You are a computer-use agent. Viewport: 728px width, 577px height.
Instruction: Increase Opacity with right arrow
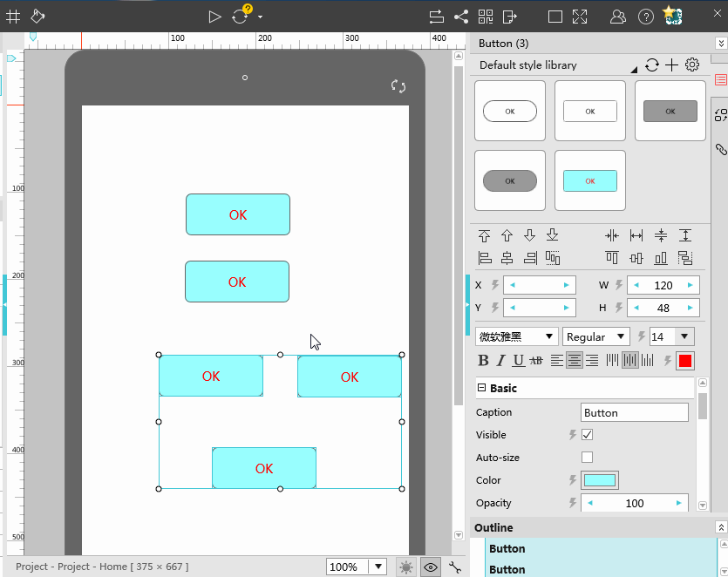679,503
